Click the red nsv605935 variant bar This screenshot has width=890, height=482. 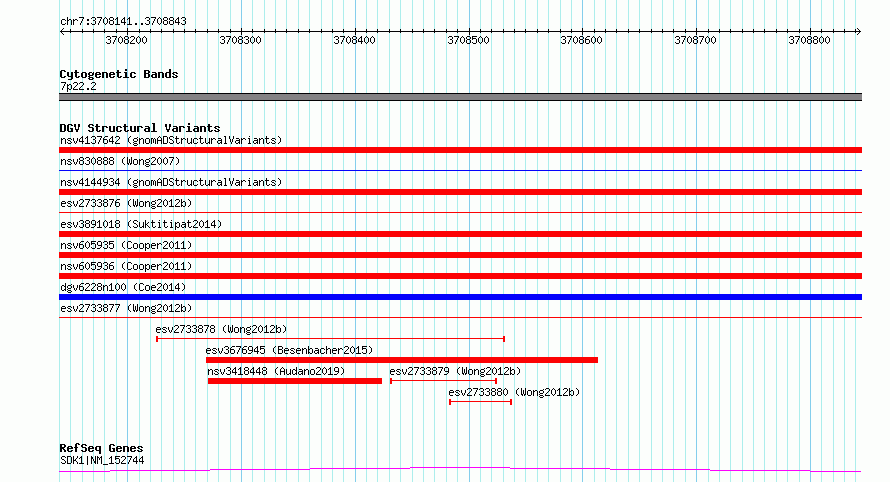coord(460,255)
